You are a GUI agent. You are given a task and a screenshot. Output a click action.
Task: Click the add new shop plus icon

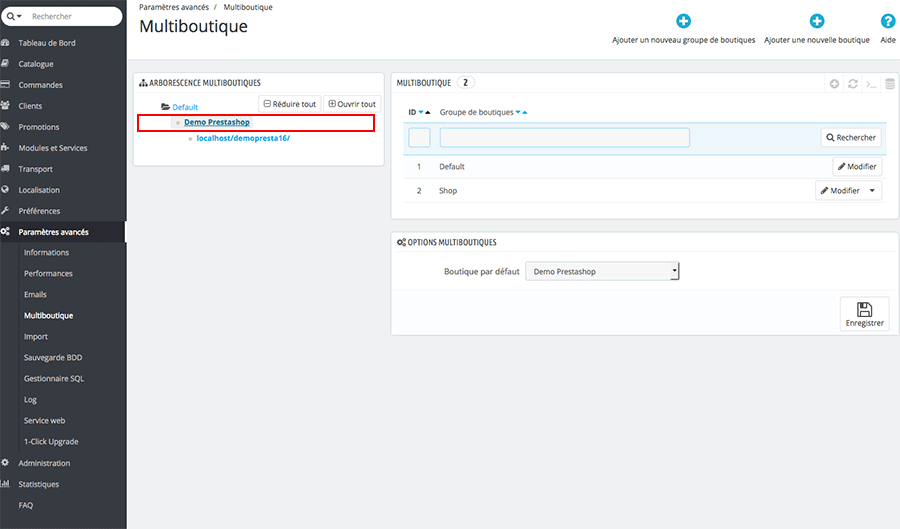(816, 21)
